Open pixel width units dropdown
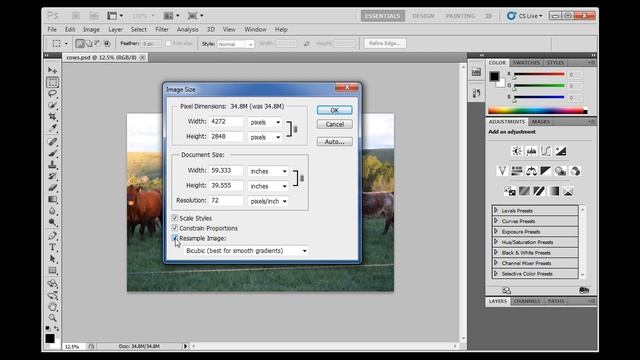Viewport: 640px width, 360px height. [x=265, y=122]
